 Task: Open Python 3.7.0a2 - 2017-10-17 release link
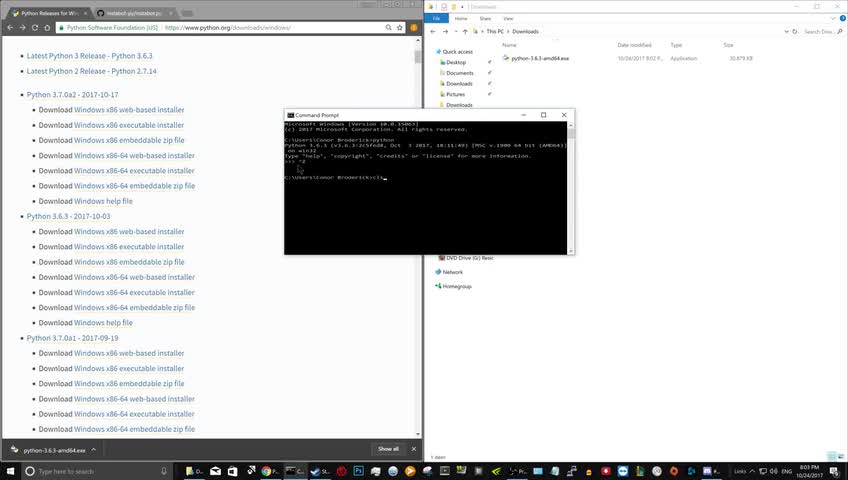[x=72, y=95]
